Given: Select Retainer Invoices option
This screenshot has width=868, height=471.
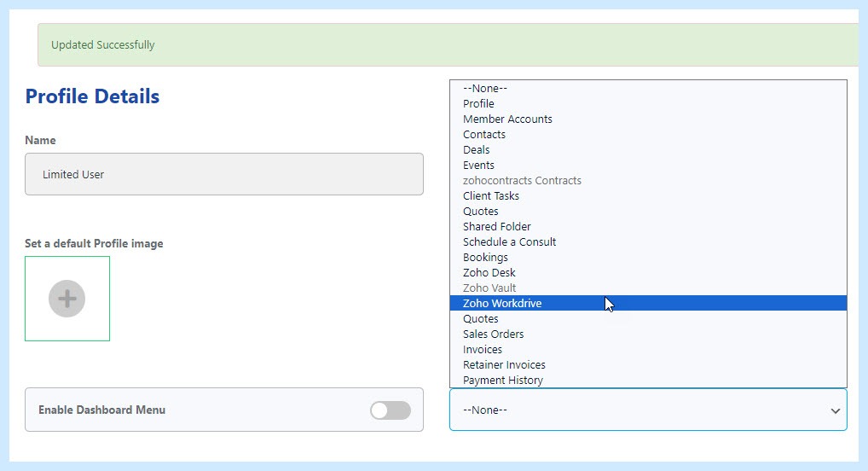Looking at the screenshot, I should (648, 364).
